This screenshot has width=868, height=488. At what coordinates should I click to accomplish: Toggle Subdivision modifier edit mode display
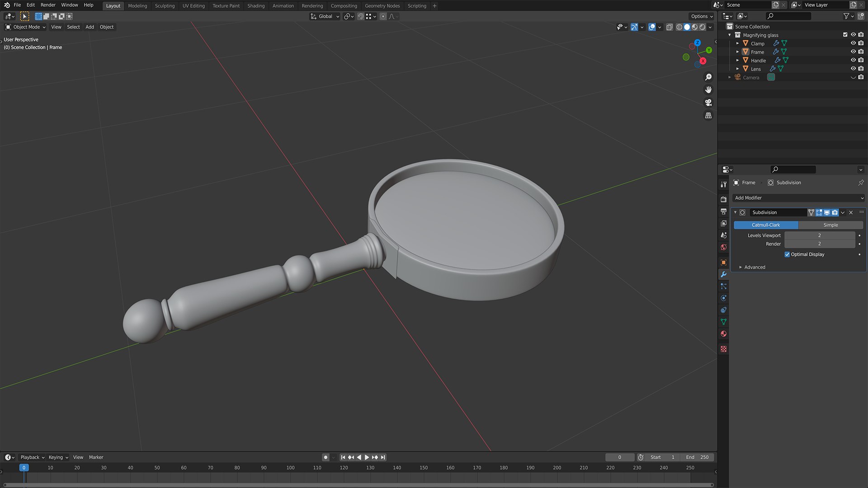point(819,212)
